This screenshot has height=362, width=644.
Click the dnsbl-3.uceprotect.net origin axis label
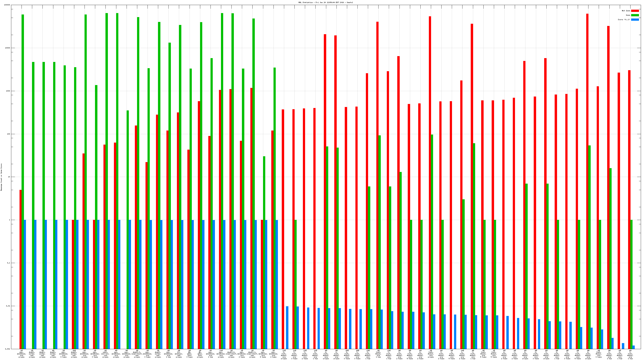pyautogui.click(x=137, y=354)
